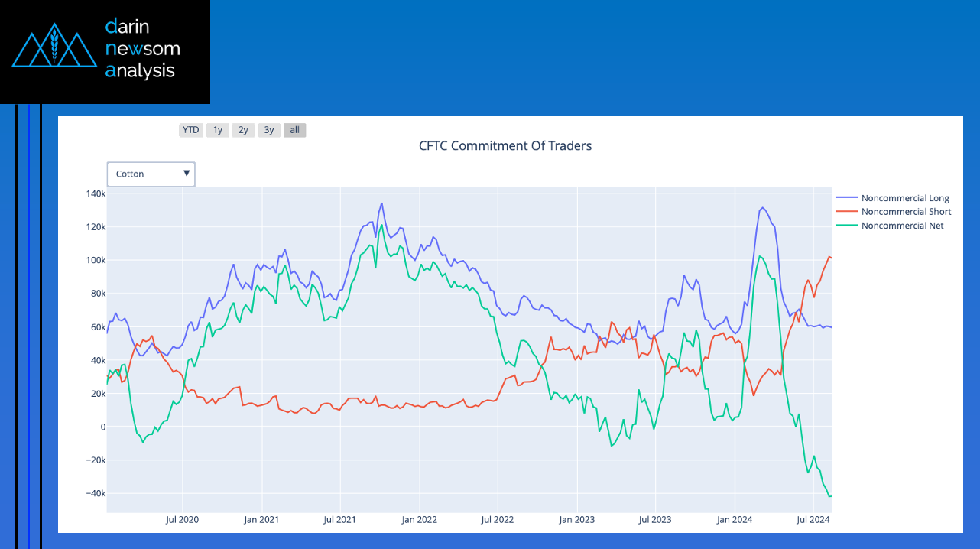Choose the 3y time range
This screenshot has width=980, height=549.
[269, 130]
